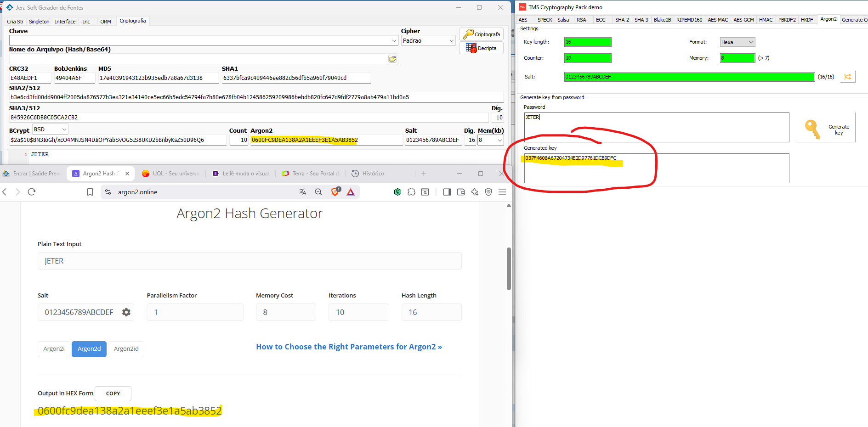Click the web page vertical scrollbar

coord(509,269)
